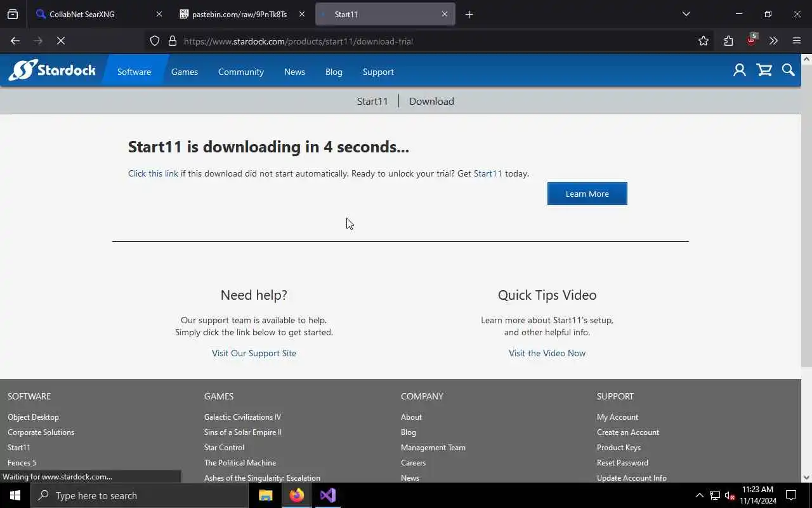
Task: Close the Start11 tab
Action: [x=445, y=14]
